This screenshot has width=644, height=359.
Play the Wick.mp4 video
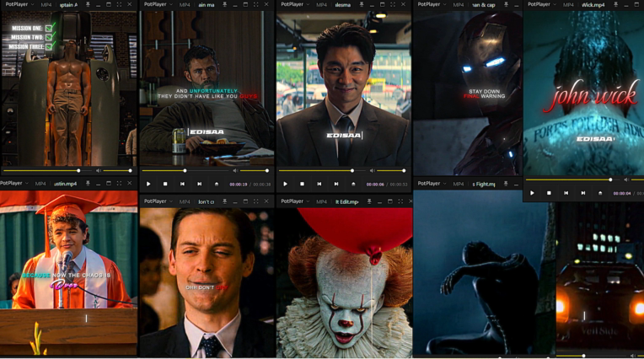pos(532,193)
